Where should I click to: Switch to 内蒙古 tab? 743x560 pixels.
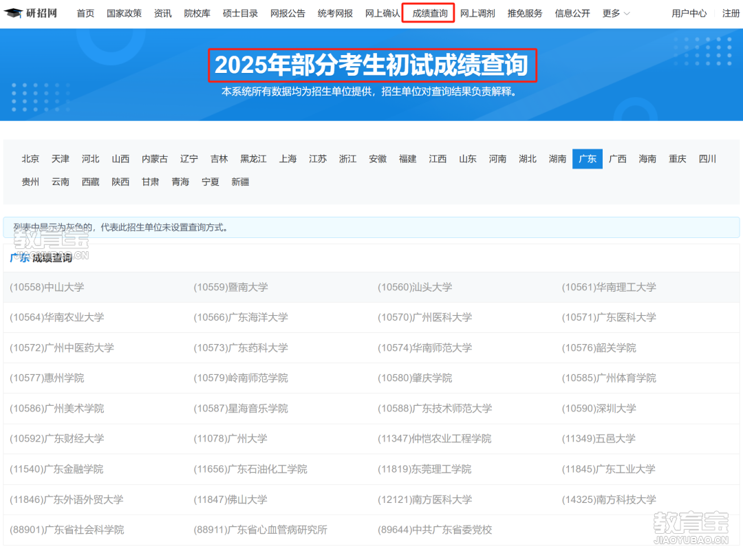[155, 159]
